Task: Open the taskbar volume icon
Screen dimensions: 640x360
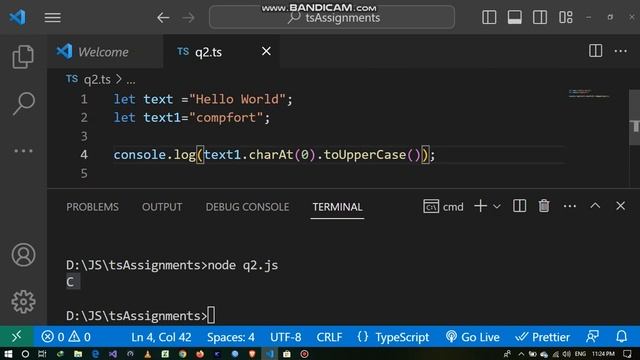Action: pyautogui.click(x=567, y=354)
